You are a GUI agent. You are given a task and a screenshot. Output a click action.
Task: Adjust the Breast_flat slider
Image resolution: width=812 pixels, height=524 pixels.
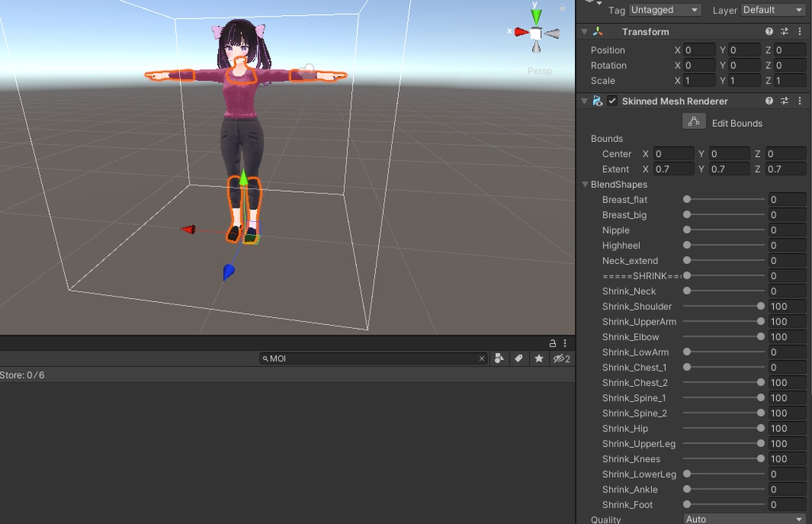point(724,199)
